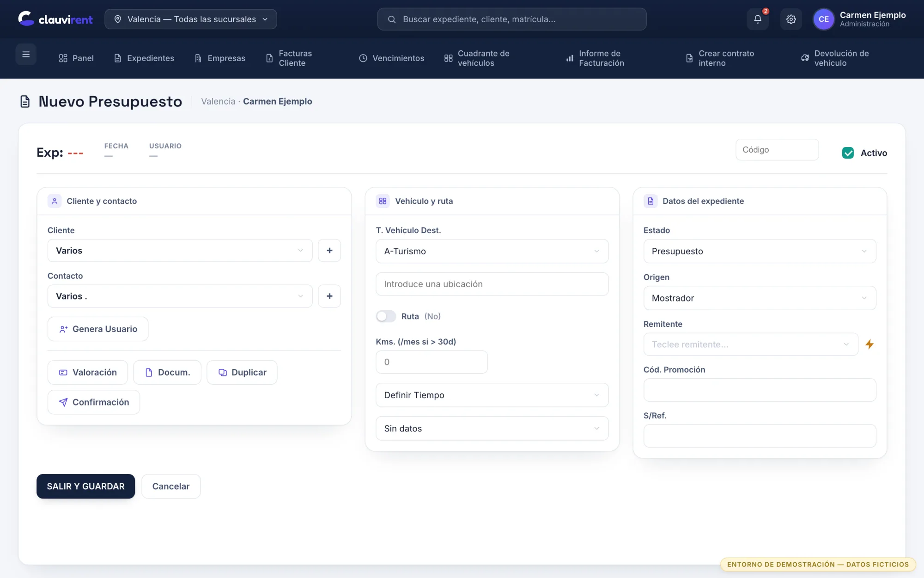
Task: Click the lightning bolt next to Remitente
Action: point(869,344)
